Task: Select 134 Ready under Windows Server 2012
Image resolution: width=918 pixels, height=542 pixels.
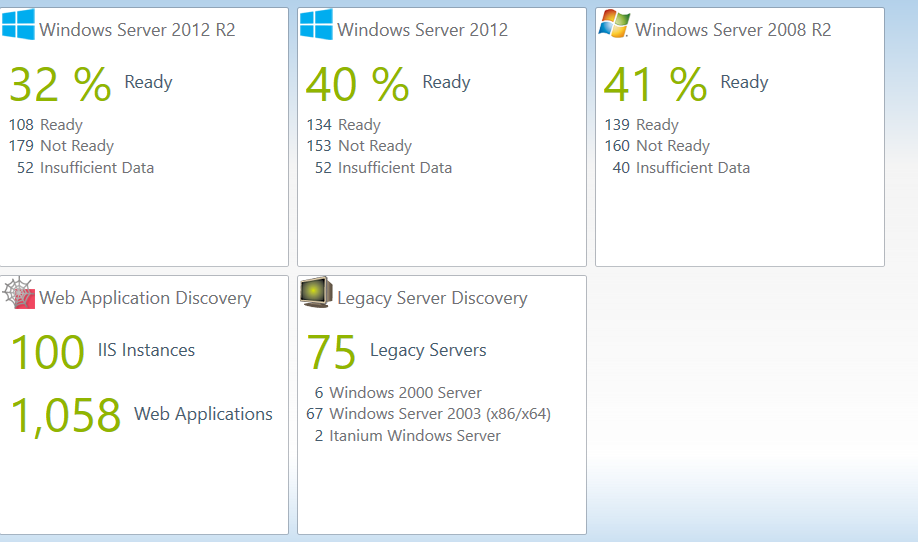Action: 343,125
